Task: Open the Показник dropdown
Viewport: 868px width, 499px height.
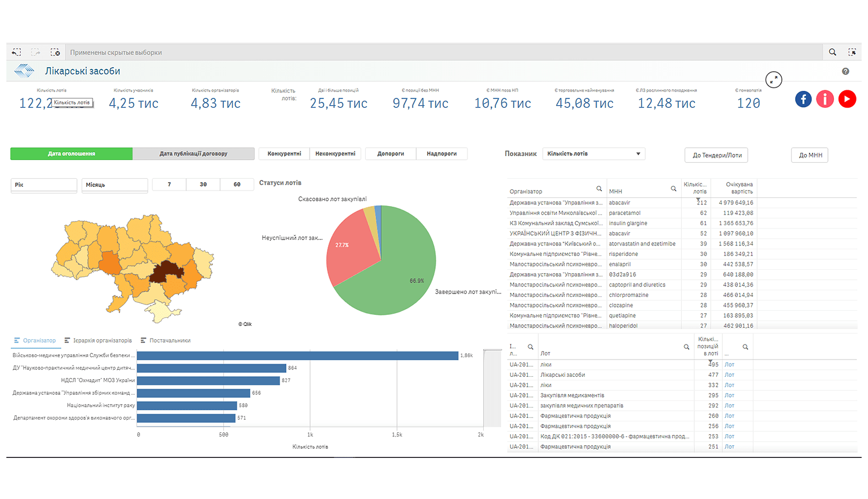Action: (x=593, y=153)
